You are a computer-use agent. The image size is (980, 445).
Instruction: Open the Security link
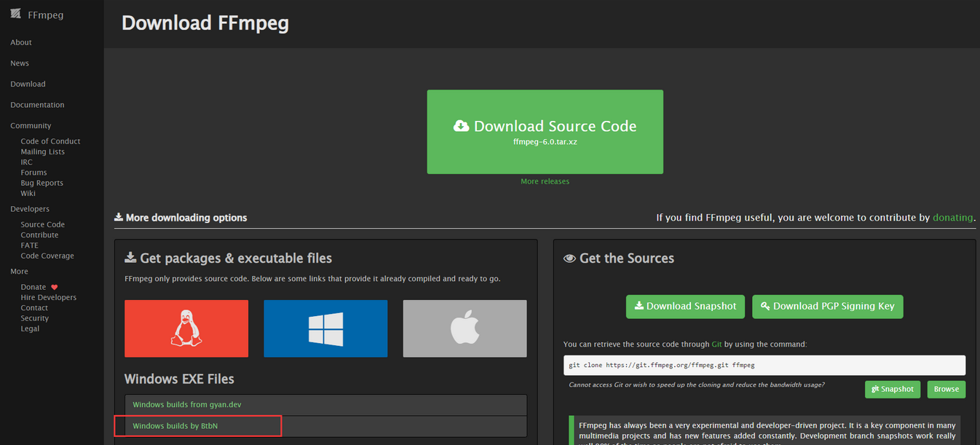click(x=34, y=318)
